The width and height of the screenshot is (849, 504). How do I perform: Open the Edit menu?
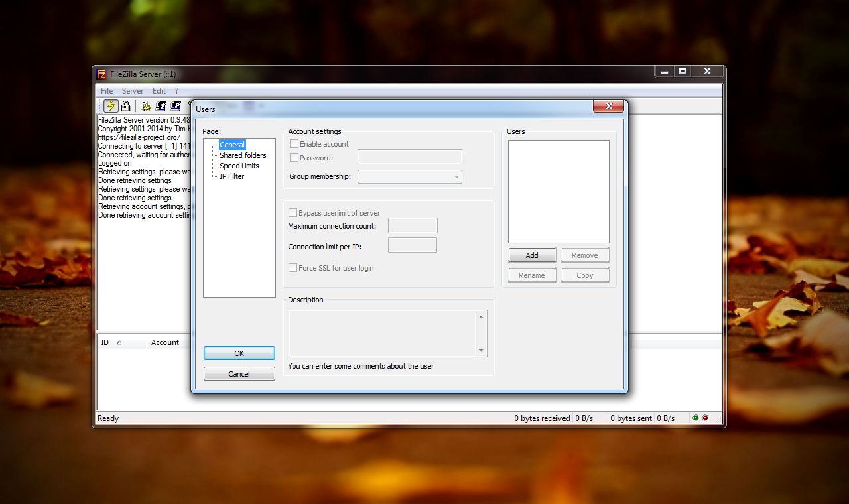coord(159,91)
